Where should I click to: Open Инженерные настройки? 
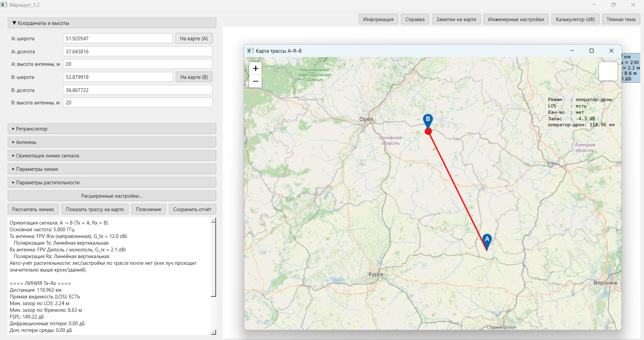pyautogui.click(x=516, y=19)
